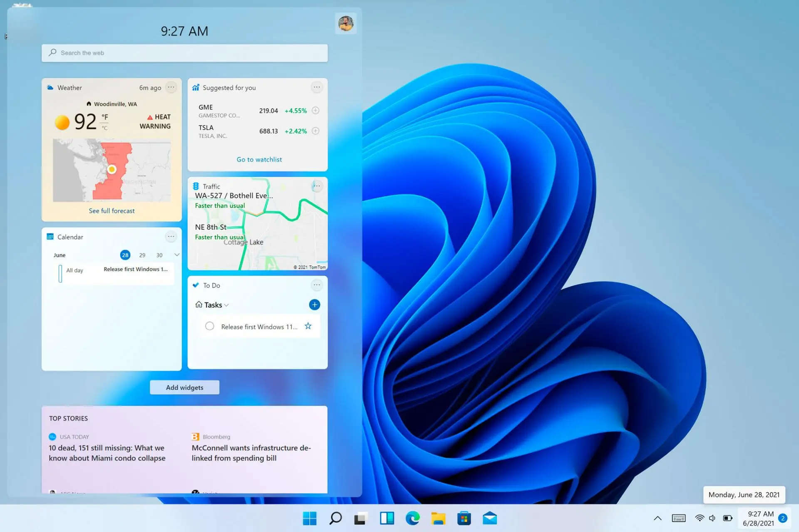The image size is (799, 532).
Task: Click the Add widgets button
Action: (x=184, y=387)
